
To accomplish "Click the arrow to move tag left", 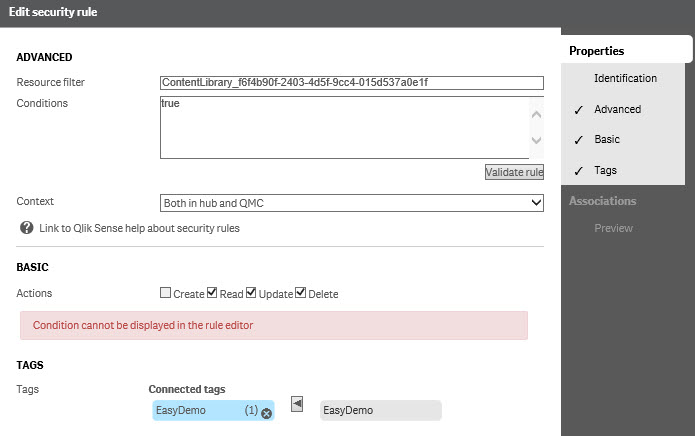I will pos(297,404).
